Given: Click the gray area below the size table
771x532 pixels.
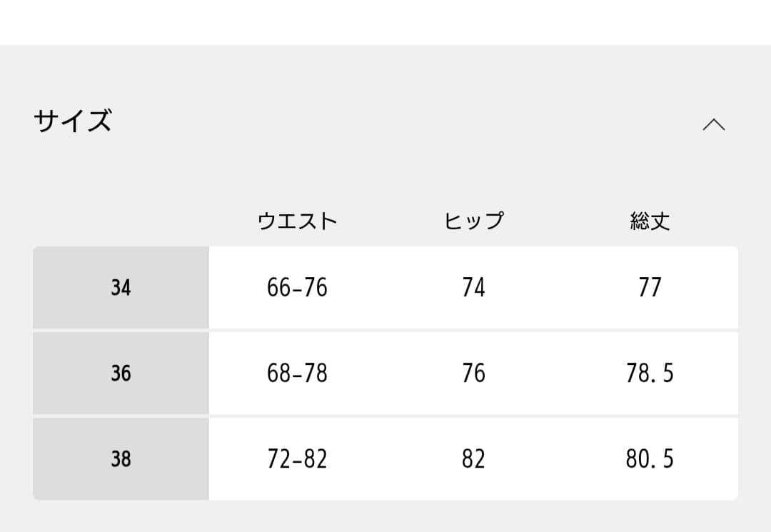Looking at the screenshot, I should pos(385,517).
